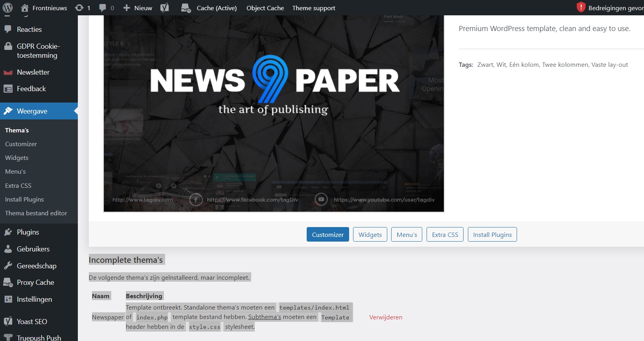This screenshot has height=341, width=644.
Task: Click the Newsletter envelope icon
Action: click(8, 72)
